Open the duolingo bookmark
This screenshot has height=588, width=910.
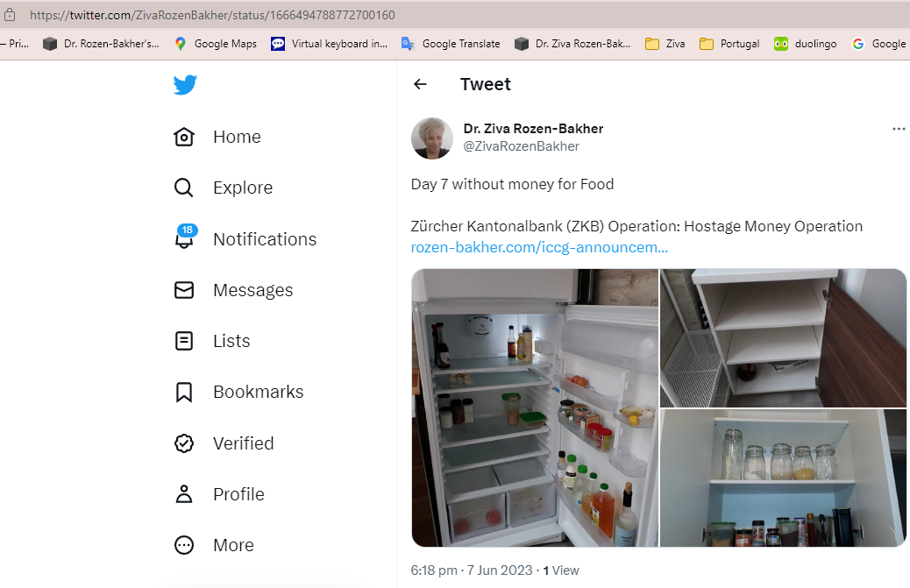806,44
